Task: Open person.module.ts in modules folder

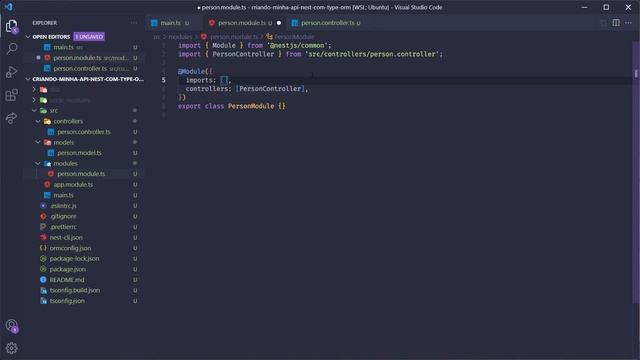Action: click(83, 174)
